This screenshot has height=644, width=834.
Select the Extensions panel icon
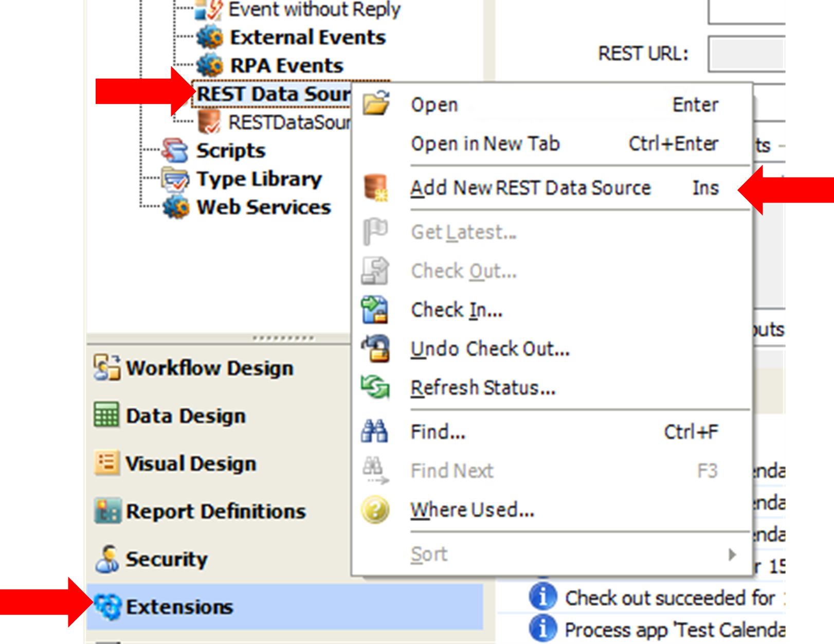click(108, 607)
